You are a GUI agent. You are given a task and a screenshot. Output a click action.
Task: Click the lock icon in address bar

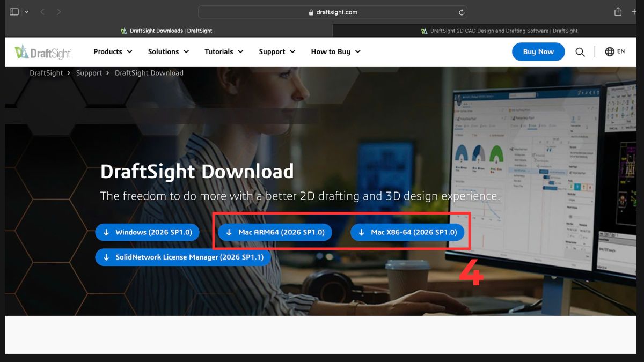pyautogui.click(x=310, y=12)
